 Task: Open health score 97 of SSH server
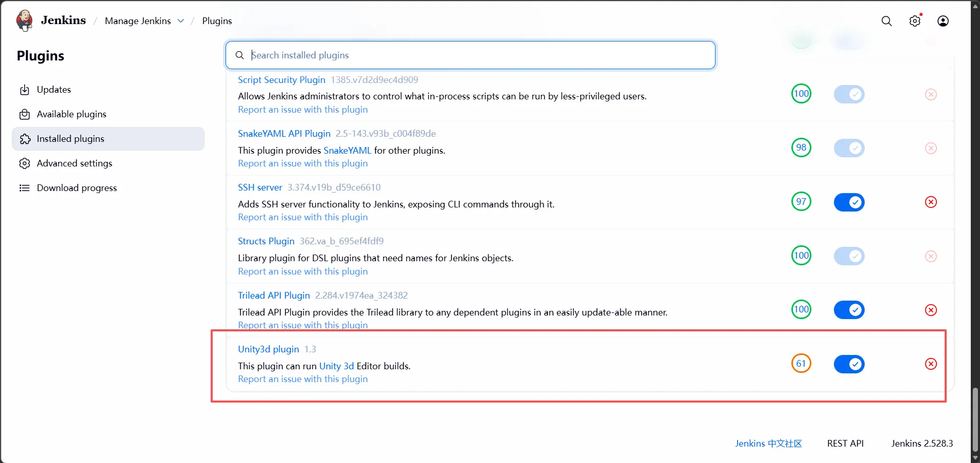[801, 201]
